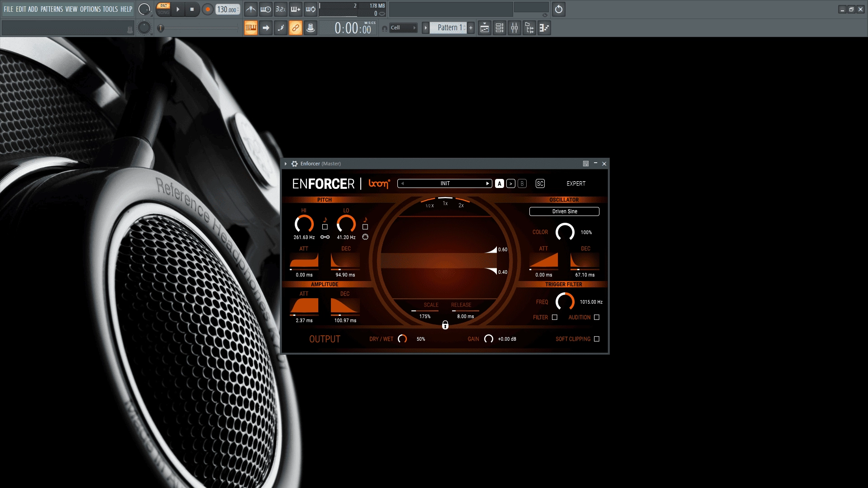This screenshot has width=868, height=488.
Task: Open the HELP menu
Action: pos(126,9)
